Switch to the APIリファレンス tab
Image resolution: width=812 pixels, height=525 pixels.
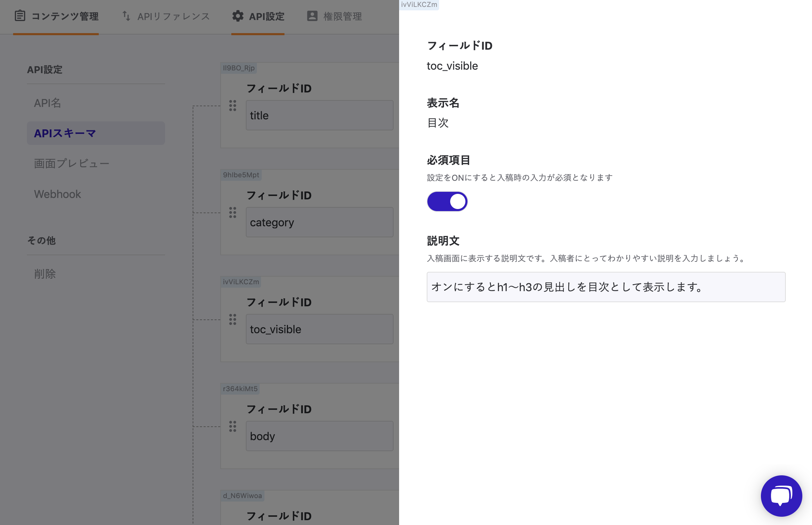tap(173, 16)
